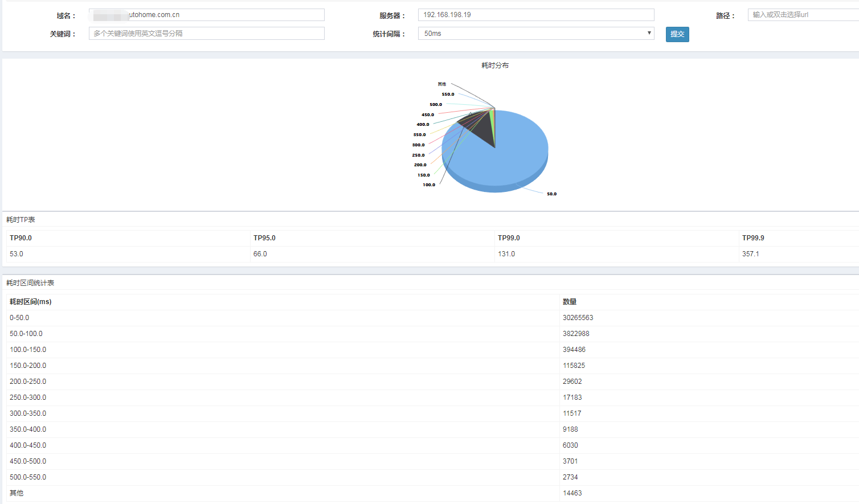Click the TP99.9 column header

point(753,238)
